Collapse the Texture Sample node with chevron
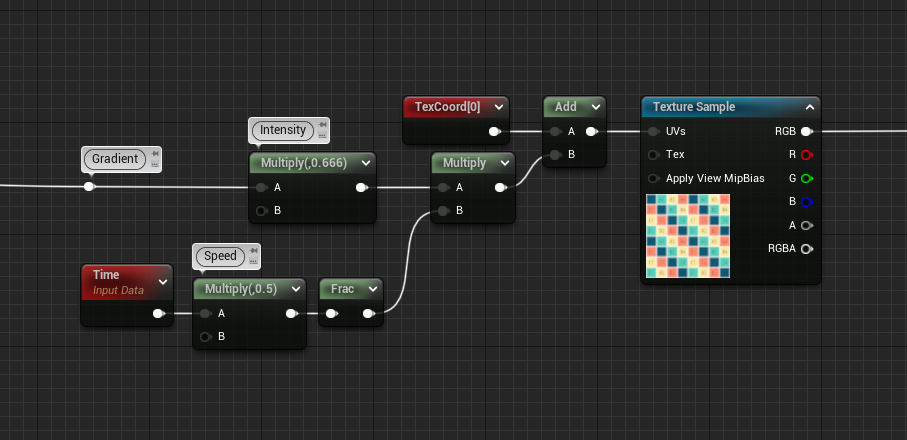This screenshot has width=907, height=440. pyautogui.click(x=810, y=107)
